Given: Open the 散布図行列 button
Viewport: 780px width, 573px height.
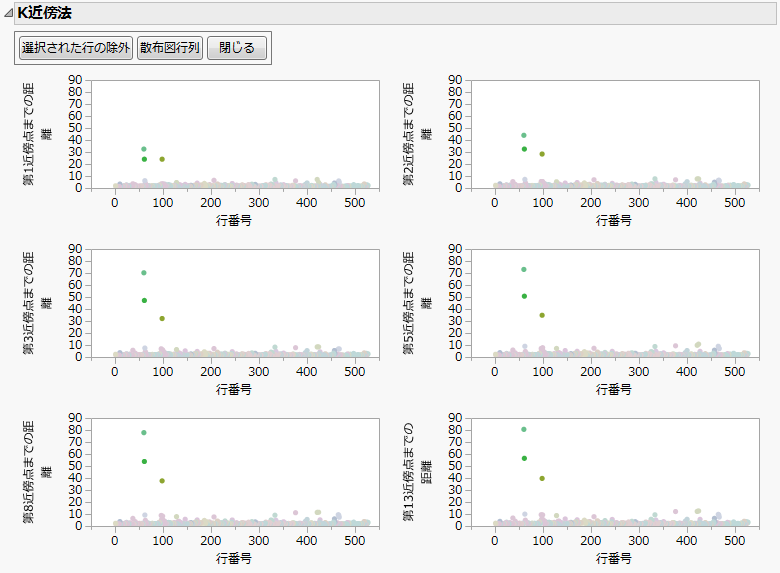Looking at the screenshot, I should coord(170,48).
